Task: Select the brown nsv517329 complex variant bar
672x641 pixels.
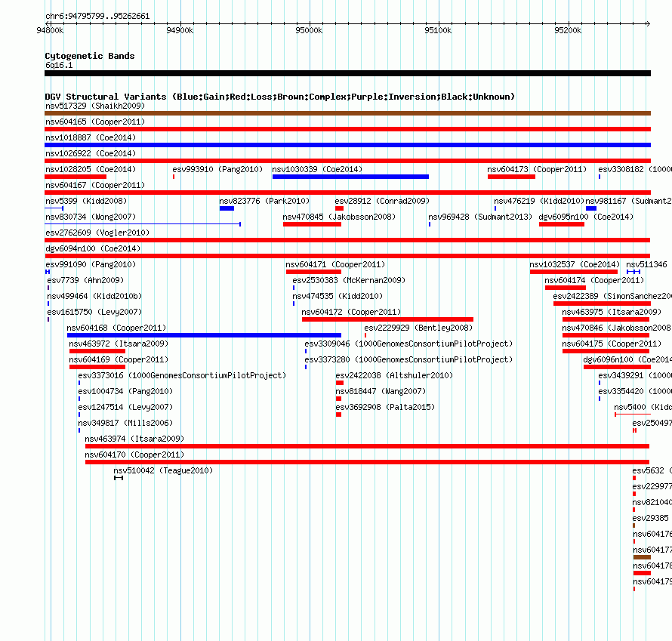Action: pyautogui.click(x=347, y=113)
